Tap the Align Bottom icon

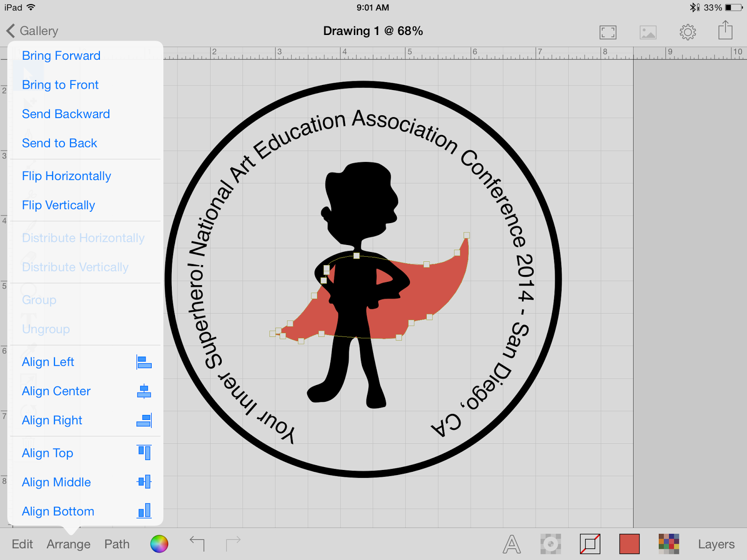144,511
